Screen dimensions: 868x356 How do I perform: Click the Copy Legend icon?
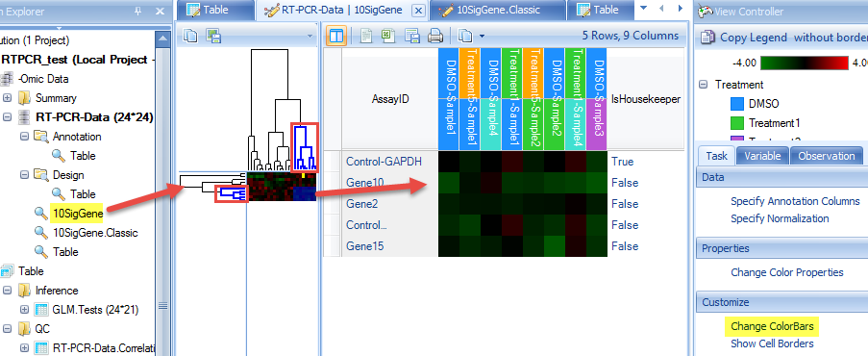[707, 38]
